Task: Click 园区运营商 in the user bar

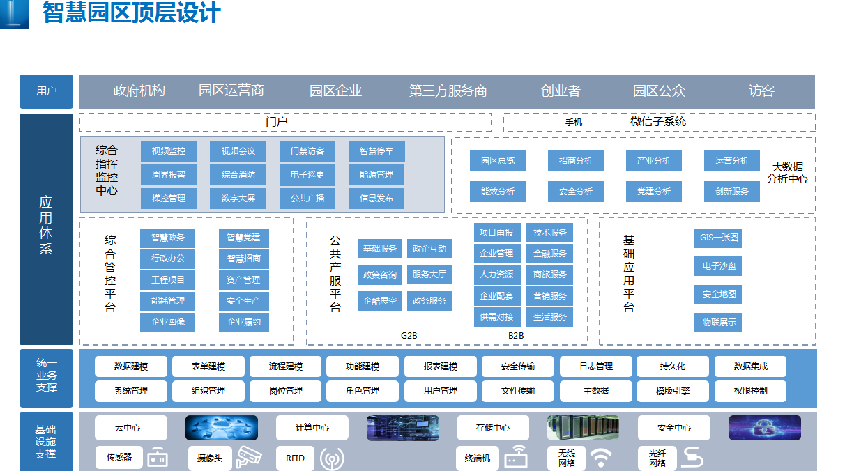Action: point(231,91)
